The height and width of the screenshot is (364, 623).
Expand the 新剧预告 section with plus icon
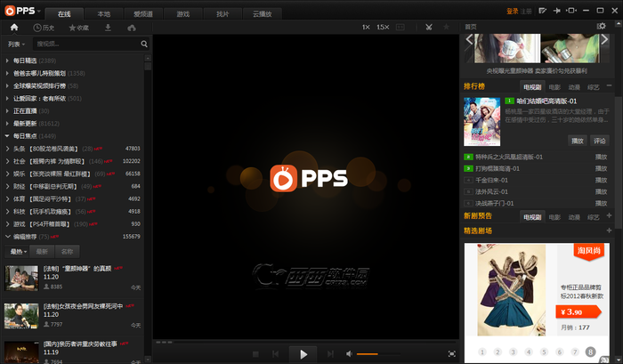coord(609,215)
